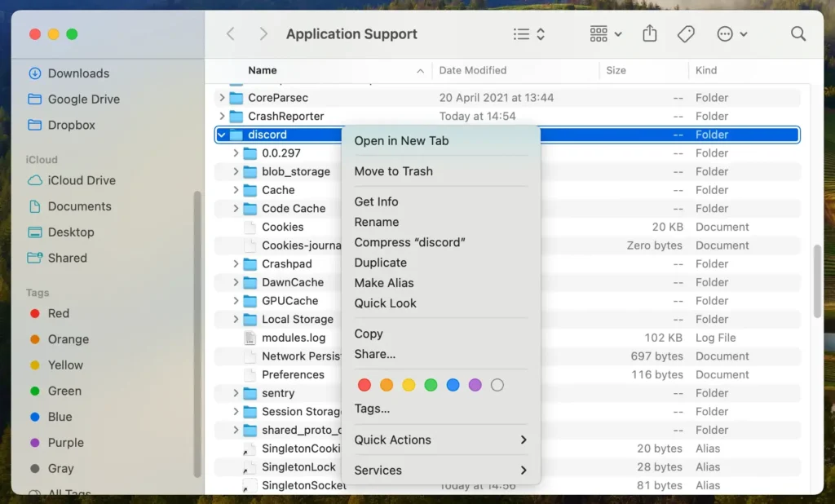
Task: Click the Tags icon in the toolbar
Action: pyautogui.click(x=686, y=34)
